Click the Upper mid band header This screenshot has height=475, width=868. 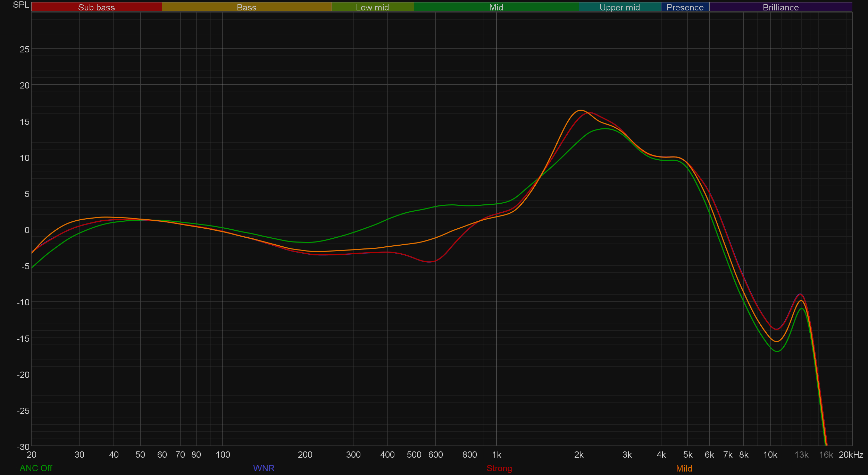coord(619,7)
